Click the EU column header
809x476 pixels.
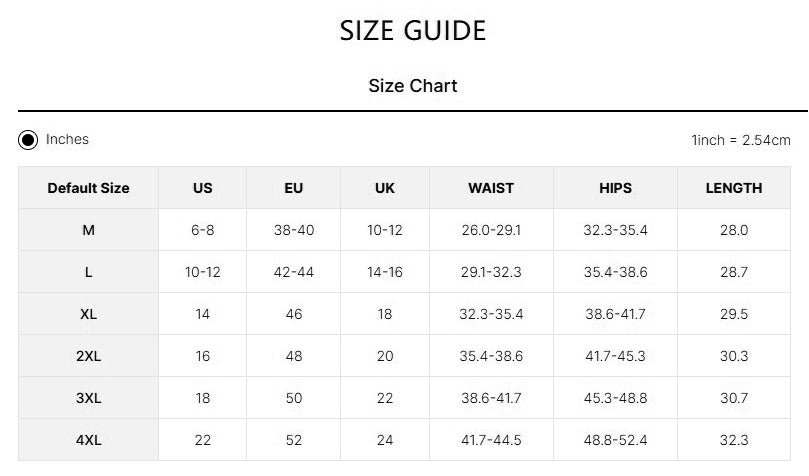[294, 188]
